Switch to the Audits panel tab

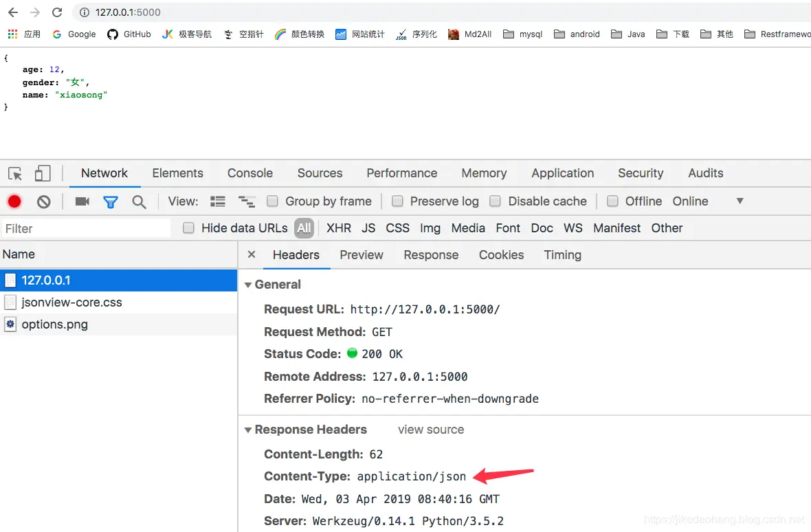coord(705,173)
